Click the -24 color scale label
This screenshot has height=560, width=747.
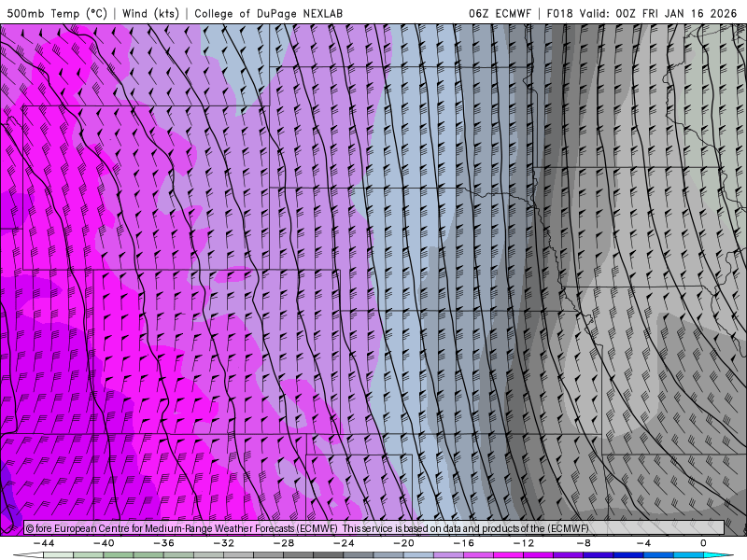tap(344, 543)
